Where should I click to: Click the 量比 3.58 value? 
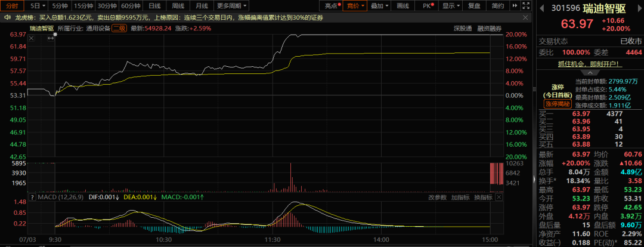tap(635, 181)
